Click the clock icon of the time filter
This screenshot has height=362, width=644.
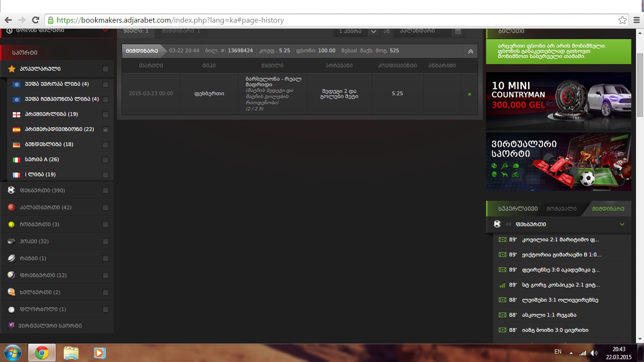click(10, 31)
